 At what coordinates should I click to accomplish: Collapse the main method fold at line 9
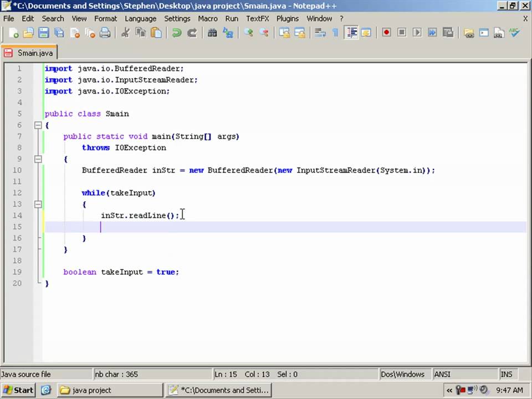[x=38, y=159]
